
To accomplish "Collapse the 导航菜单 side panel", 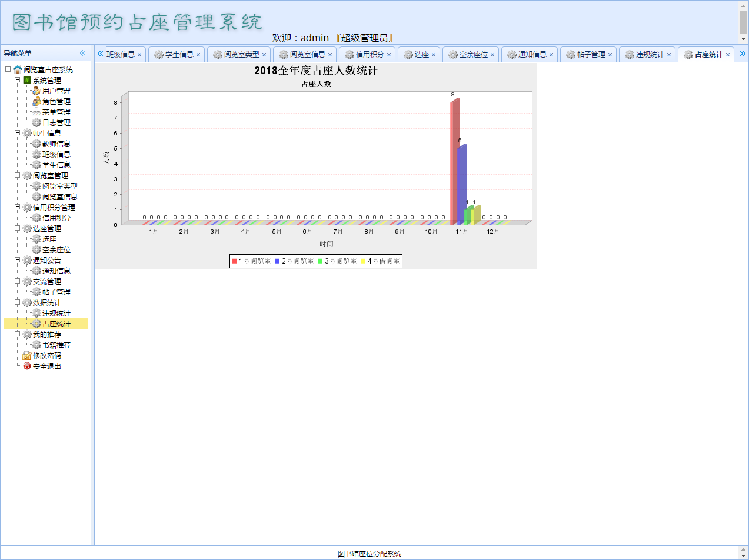I will tap(83, 53).
